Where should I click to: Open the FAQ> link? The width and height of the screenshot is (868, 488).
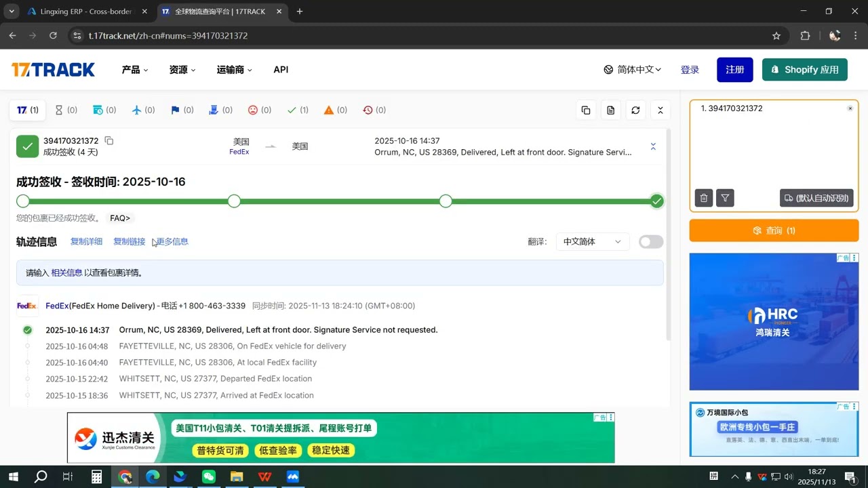(x=120, y=218)
